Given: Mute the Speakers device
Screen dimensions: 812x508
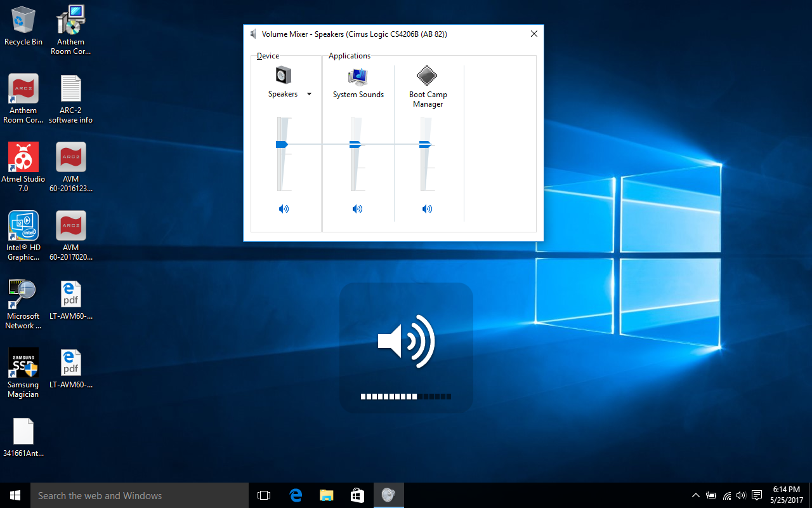Looking at the screenshot, I should coord(284,209).
